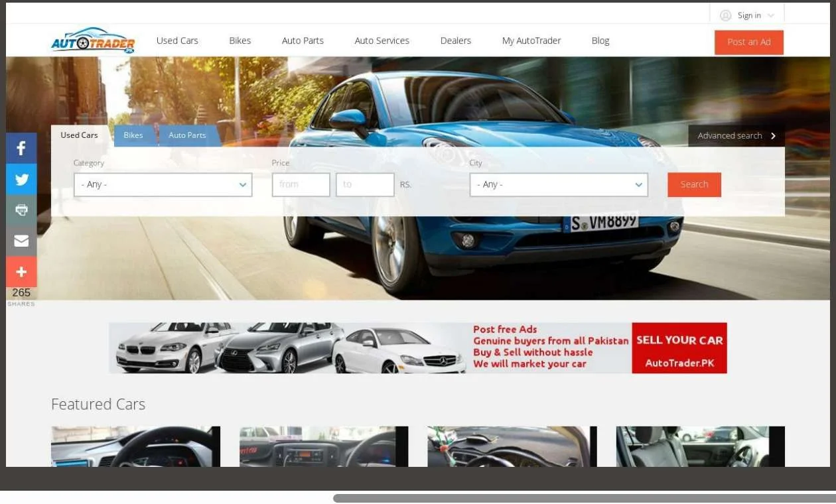Expand the Sign in dropdown arrow

(x=770, y=16)
